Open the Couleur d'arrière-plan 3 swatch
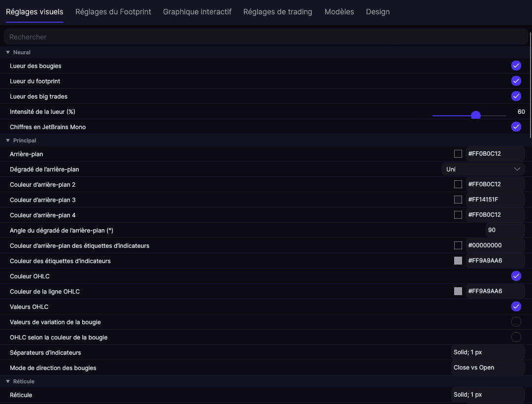This screenshot has height=404, width=532. (x=458, y=200)
